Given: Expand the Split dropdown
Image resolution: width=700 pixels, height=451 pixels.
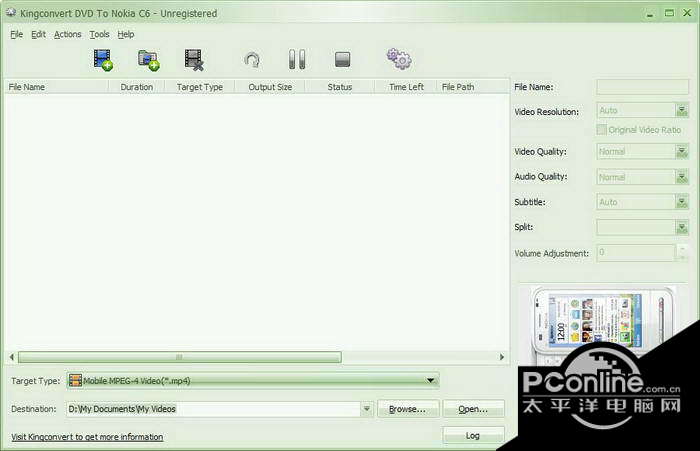Looking at the screenshot, I should pos(681,227).
